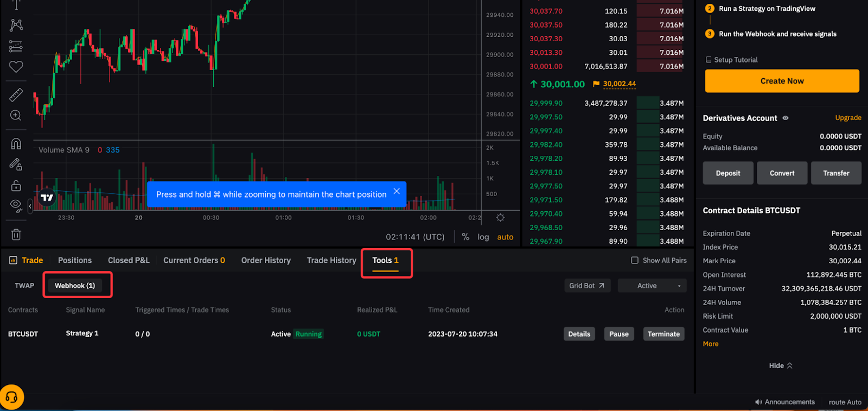Click last price 30,001.00 in order book
The width and height of the screenshot is (868, 411).
coord(563,84)
